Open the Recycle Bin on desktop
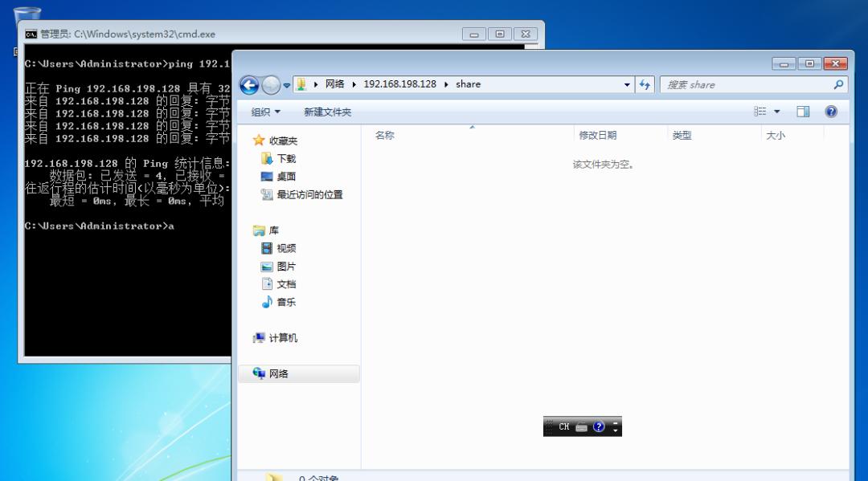Image resolution: width=868 pixels, height=481 pixels. coord(27,14)
